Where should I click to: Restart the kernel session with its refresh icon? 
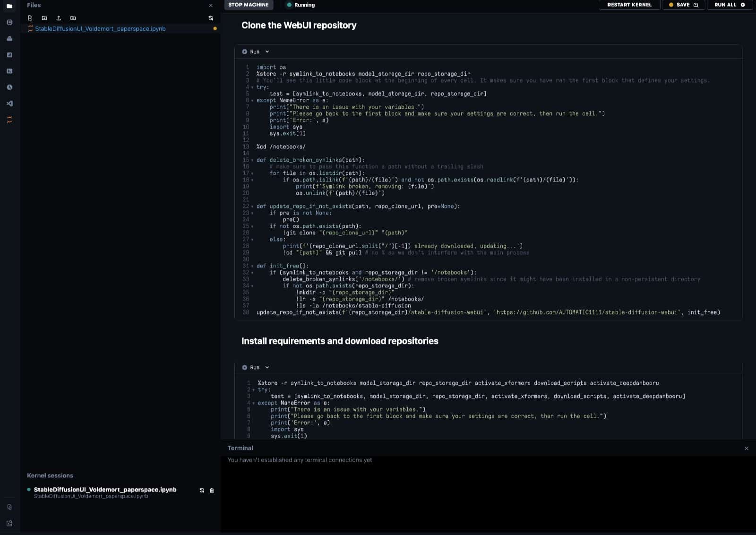tap(202, 490)
